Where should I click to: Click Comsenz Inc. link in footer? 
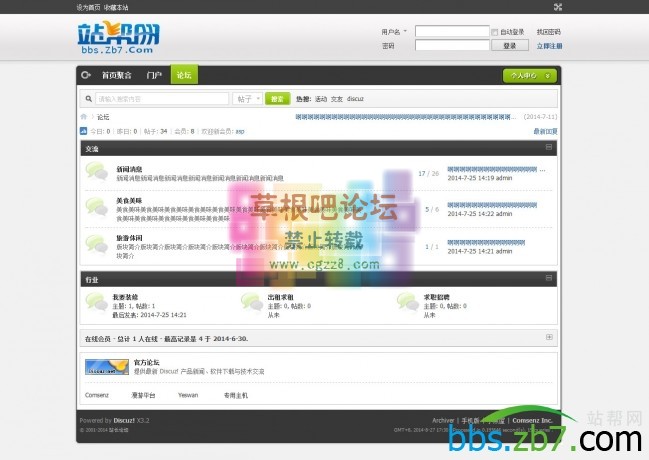[532, 420]
